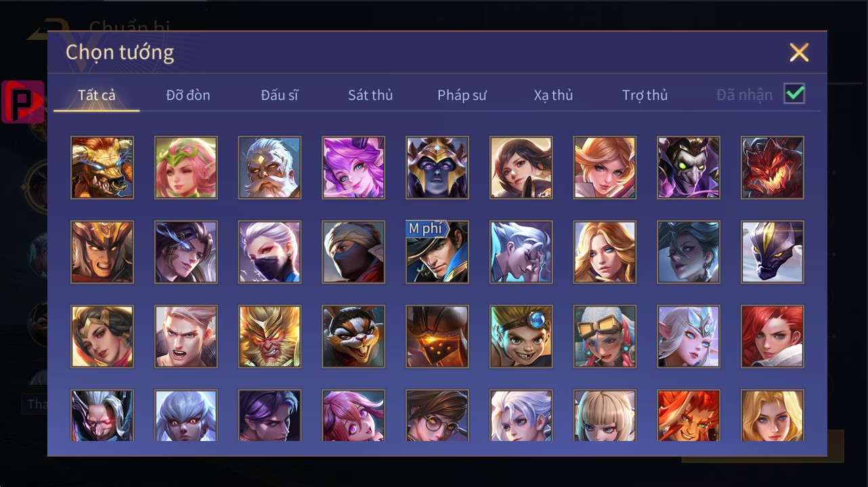Pick the boy with blue goggles hero
Screen dimensions: 868x487
pos(521,336)
